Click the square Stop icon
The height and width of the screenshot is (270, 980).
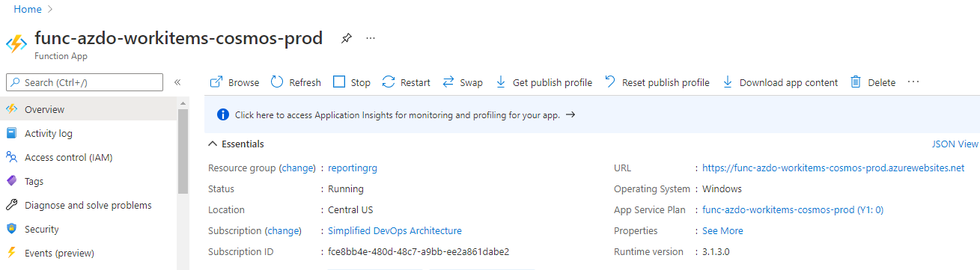tap(339, 82)
